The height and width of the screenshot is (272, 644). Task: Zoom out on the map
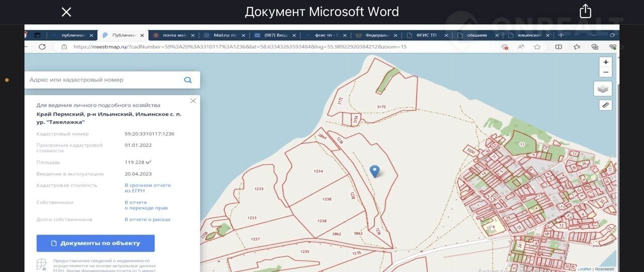(606, 72)
